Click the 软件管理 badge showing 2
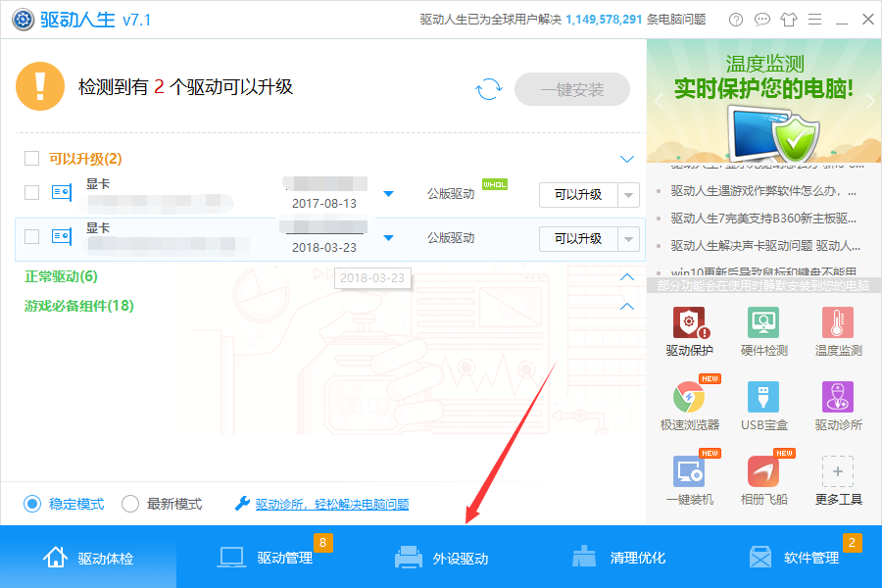This screenshot has width=882, height=588. point(853,542)
